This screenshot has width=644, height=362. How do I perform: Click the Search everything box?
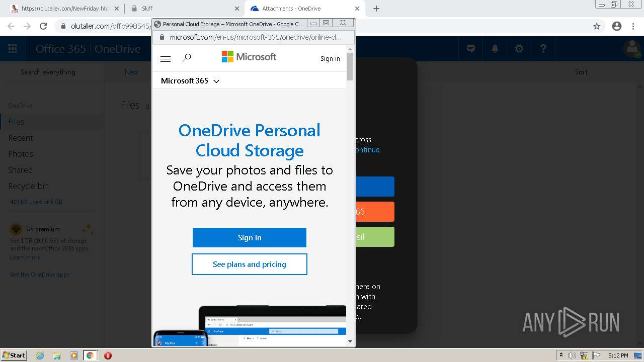coord(48,72)
